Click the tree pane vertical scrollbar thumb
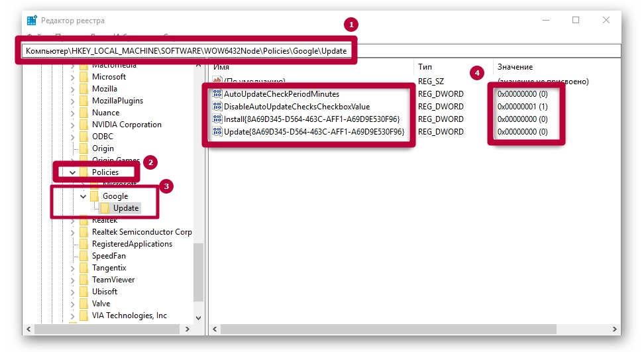Screen dimensions: 644x352 (x=198, y=272)
